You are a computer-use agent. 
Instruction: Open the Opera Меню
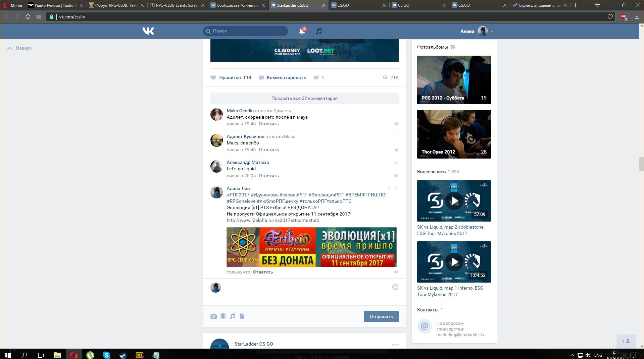point(13,5)
